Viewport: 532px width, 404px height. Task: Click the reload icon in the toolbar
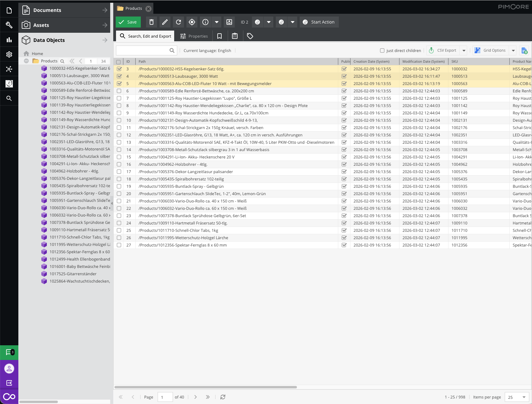[x=178, y=22]
